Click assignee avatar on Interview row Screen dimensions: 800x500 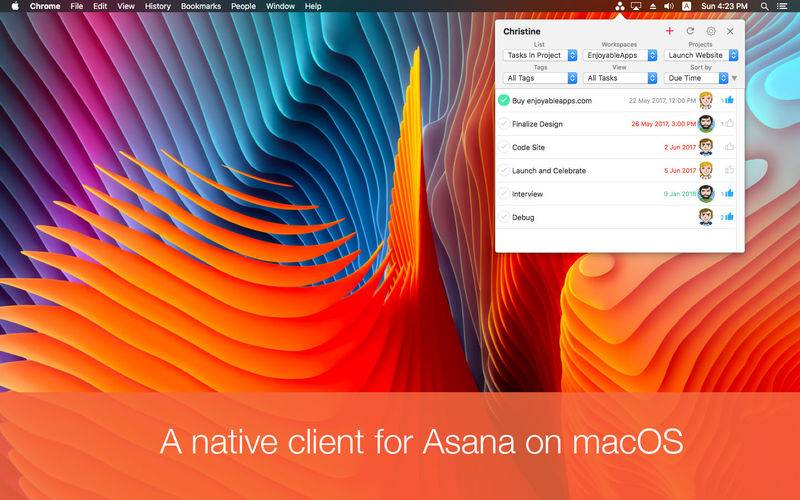[x=706, y=193]
